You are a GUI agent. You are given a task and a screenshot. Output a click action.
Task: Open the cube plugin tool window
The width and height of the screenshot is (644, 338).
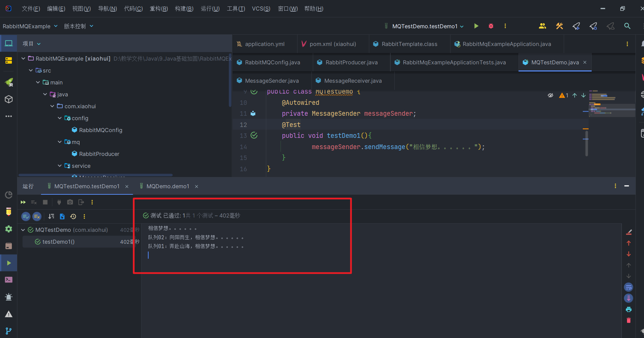pyautogui.click(x=9, y=99)
